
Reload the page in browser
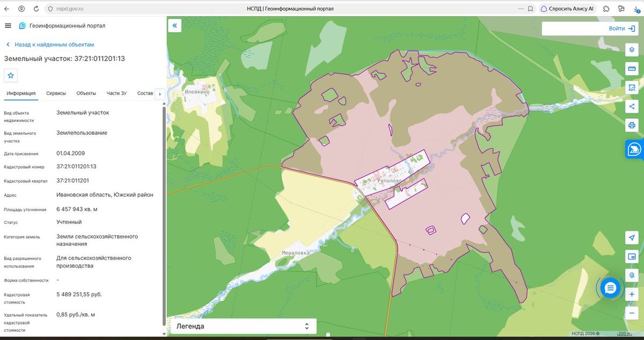click(x=36, y=9)
